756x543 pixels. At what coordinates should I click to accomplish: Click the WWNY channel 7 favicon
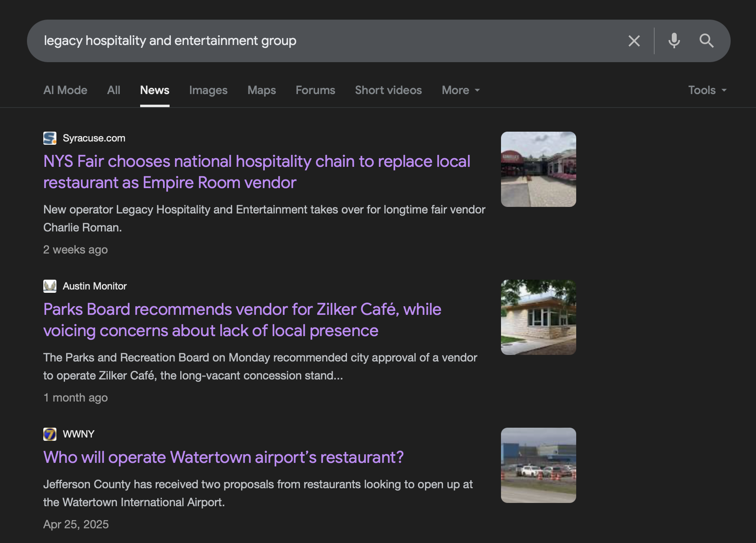coord(50,434)
